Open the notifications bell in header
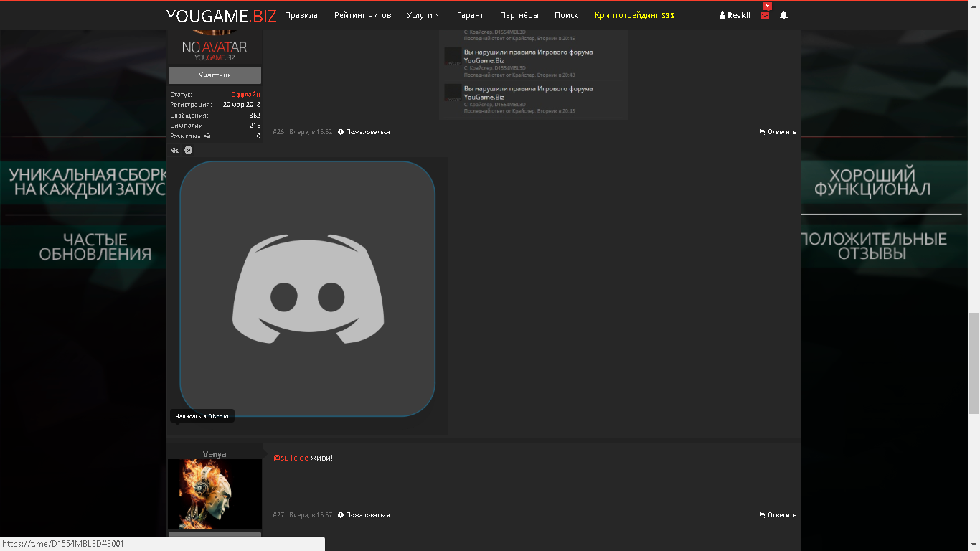 pyautogui.click(x=783, y=15)
